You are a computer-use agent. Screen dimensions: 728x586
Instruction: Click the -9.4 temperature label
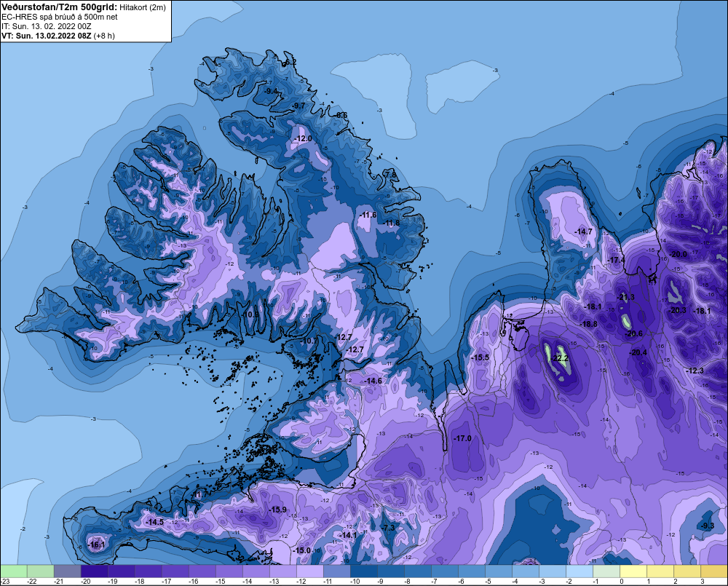point(271,90)
